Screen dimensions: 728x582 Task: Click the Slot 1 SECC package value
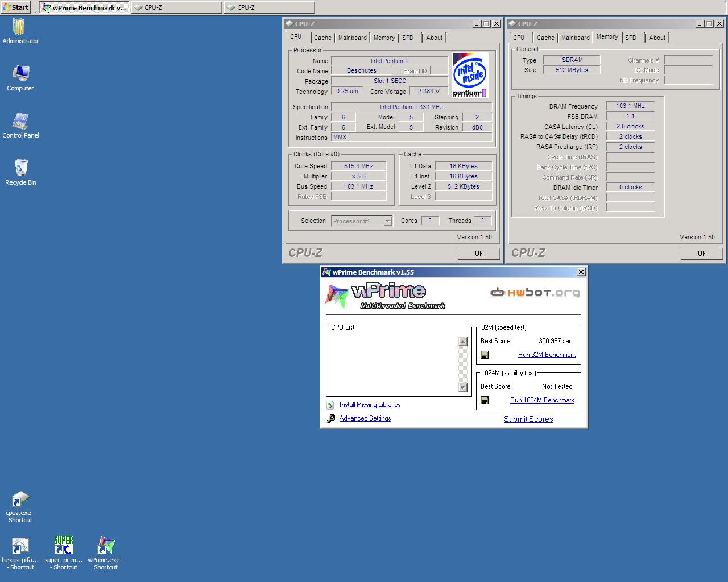390,81
